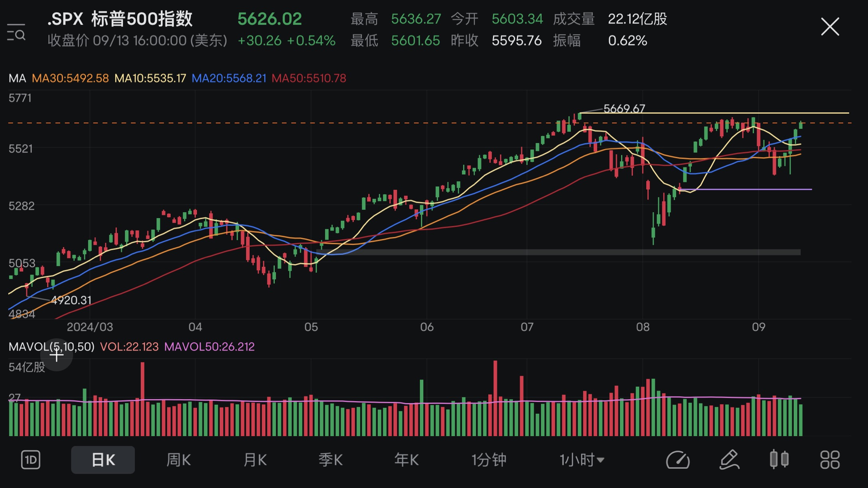Viewport: 868px width, 488px height.
Task: Switch to the 年K yearly tab
Action: point(406,460)
